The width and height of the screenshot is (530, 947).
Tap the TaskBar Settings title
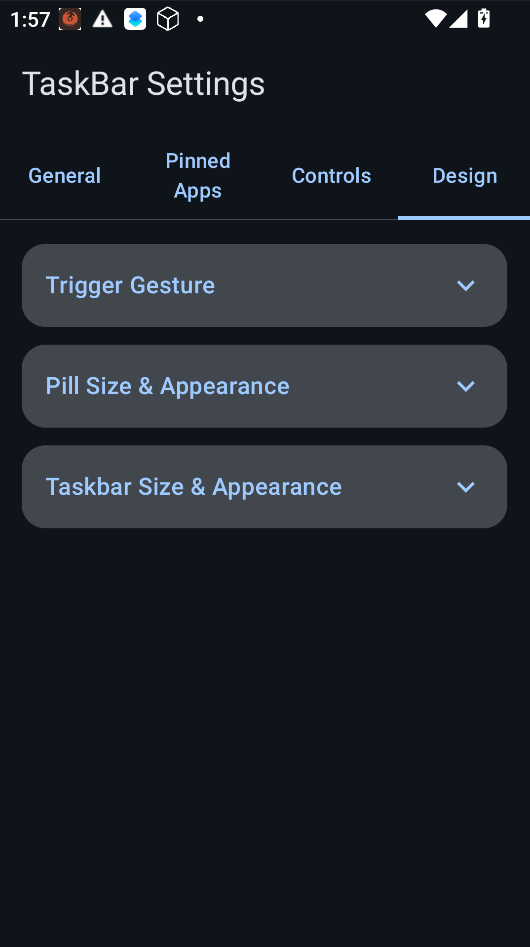pyautogui.click(x=144, y=83)
